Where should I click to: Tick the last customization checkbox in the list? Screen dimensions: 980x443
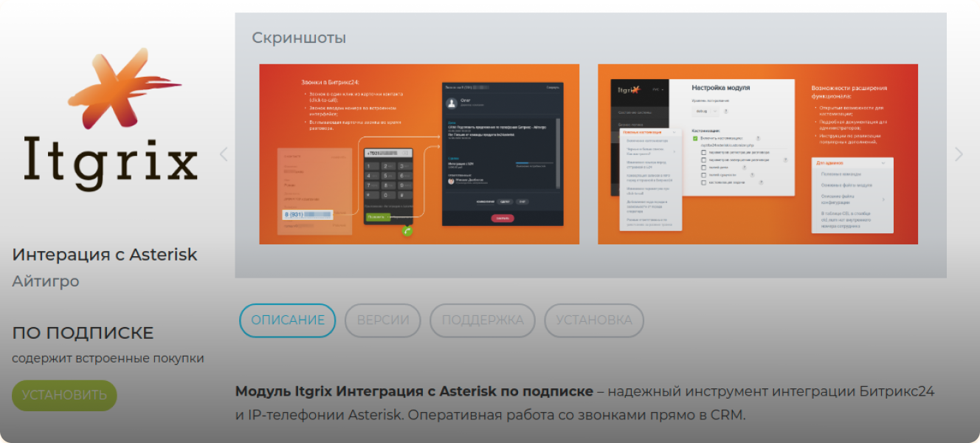click(703, 182)
